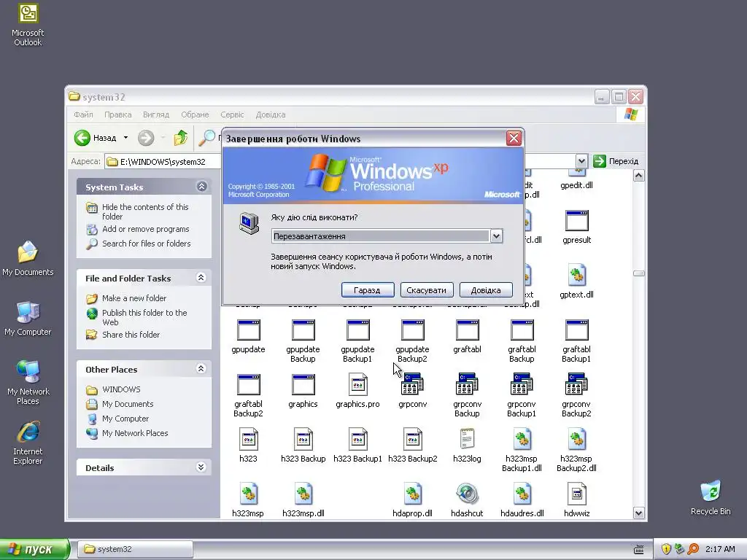The height and width of the screenshot is (560, 747).
Task: Click Add or remove programs link
Action: tap(145, 229)
